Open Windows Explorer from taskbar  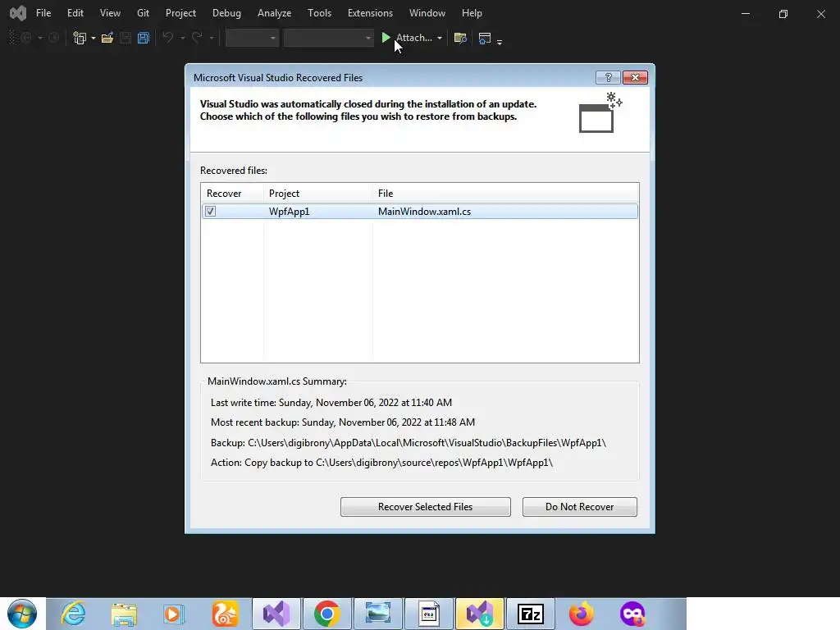coord(124,614)
